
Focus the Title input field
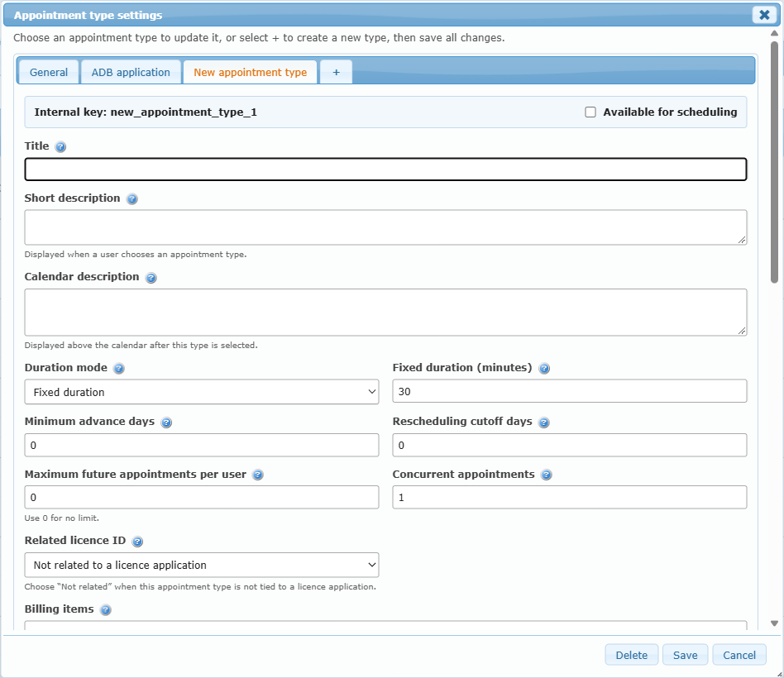(x=385, y=169)
